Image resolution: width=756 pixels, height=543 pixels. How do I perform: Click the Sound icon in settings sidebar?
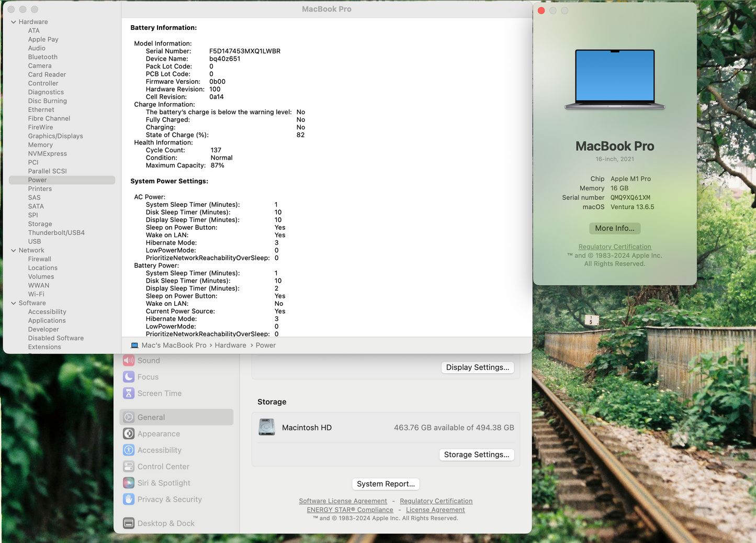coord(129,361)
